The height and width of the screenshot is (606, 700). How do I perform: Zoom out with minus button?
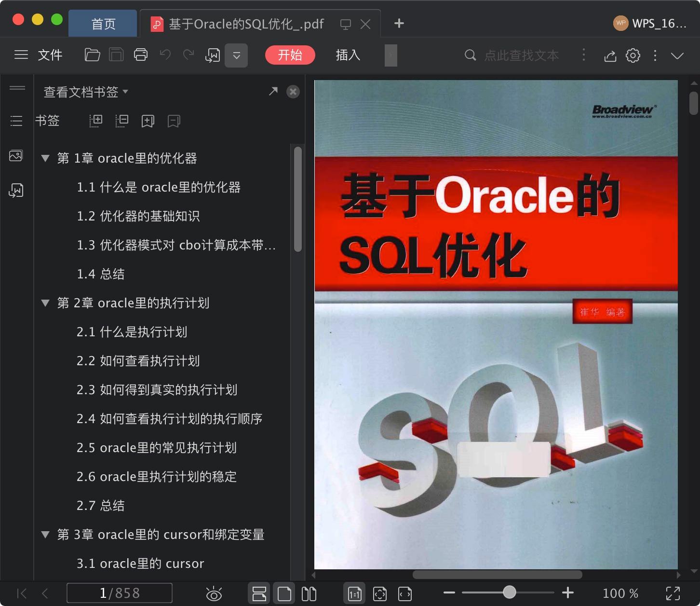[449, 592]
